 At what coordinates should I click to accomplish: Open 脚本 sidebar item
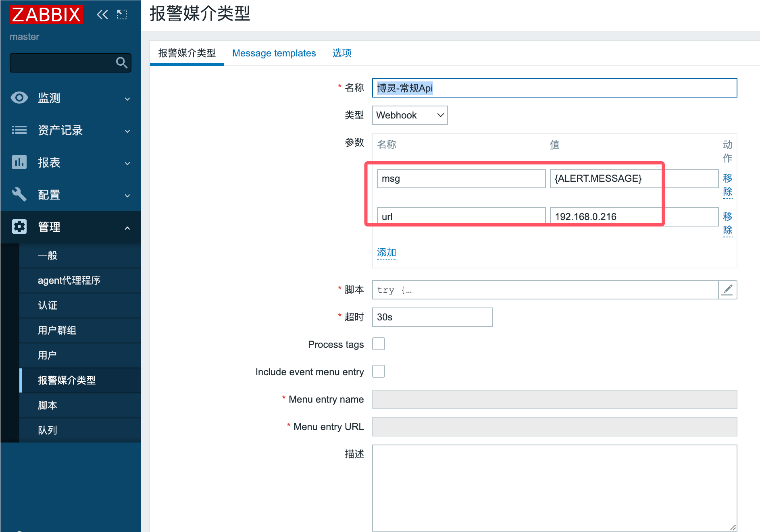[x=80, y=405]
